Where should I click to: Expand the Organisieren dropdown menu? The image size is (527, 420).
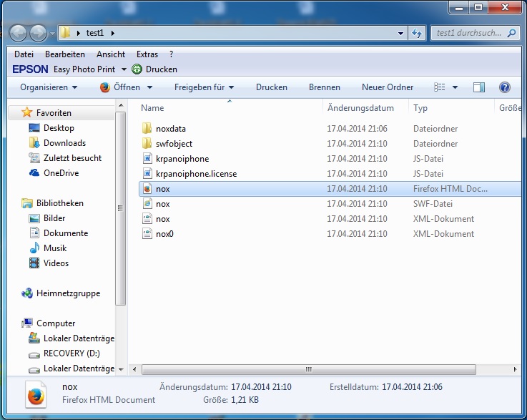click(49, 87)
